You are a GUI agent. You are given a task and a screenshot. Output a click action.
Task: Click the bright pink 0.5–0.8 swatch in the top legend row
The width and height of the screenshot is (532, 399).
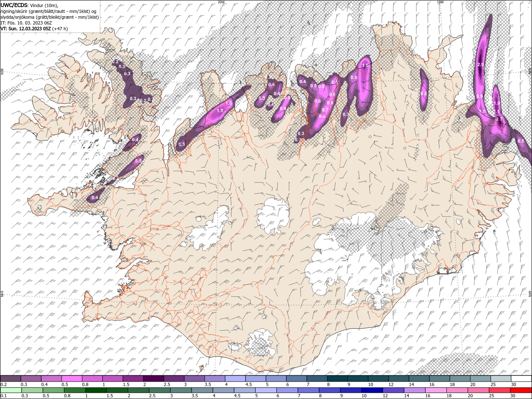click(71, 379)
